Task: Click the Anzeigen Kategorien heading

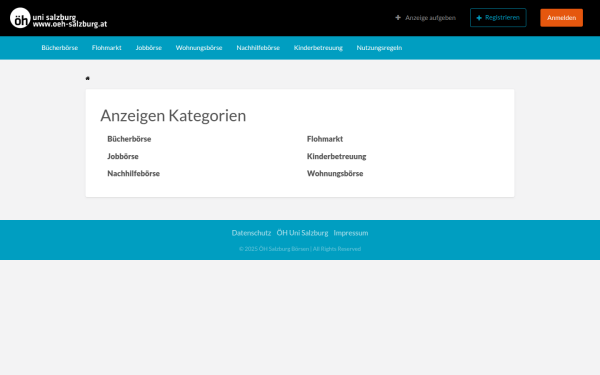Action: pyautogui.click(x=173, y=116)
